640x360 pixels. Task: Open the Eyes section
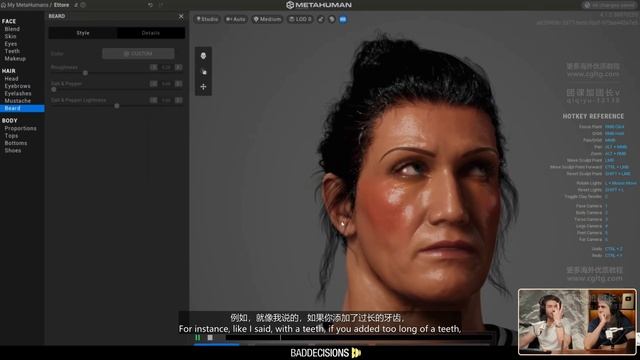click(x=11, y=44)
